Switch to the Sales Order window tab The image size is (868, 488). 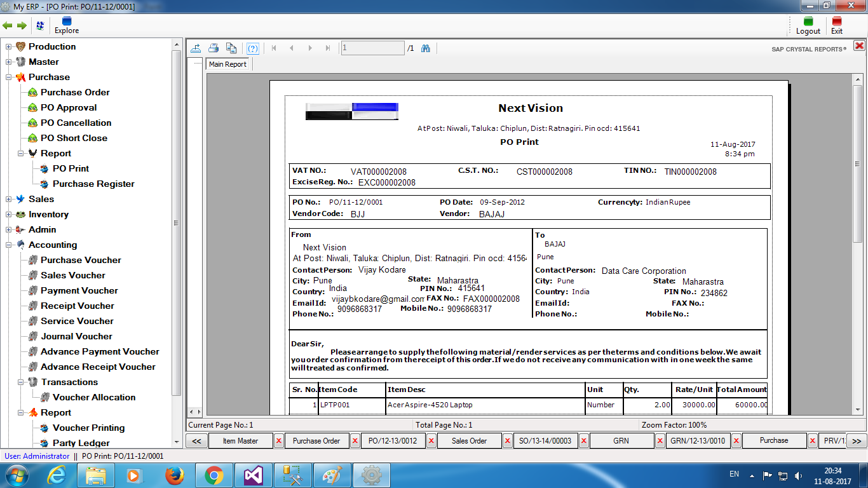click(469, 441)
